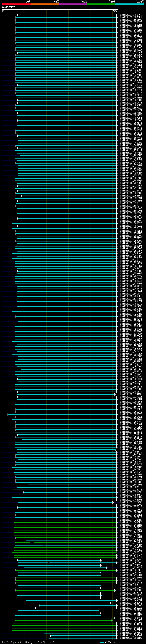Image resolution: width=146 pixels, height=644 pixels.
Task: Click the alignment bar for UniRef100_C1MP99
Action: click(x=66, y=82)
